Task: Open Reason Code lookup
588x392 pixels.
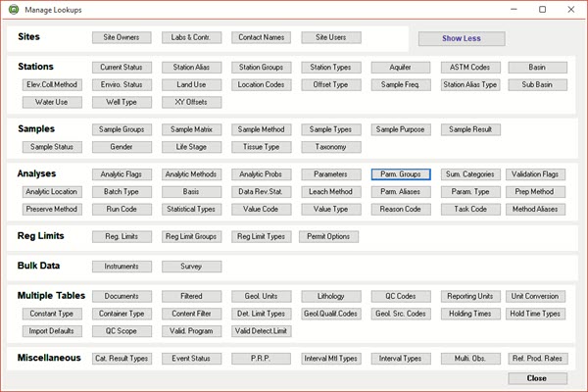Action: click(x=401, y=210)
